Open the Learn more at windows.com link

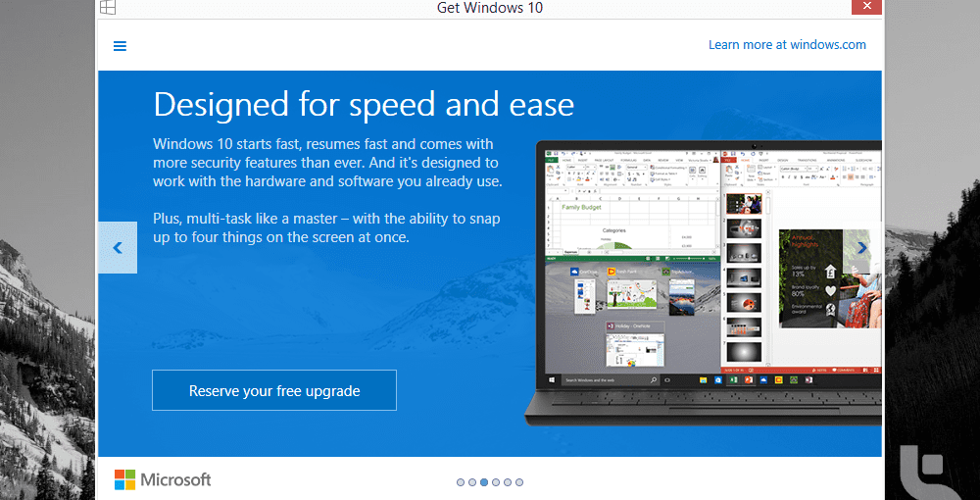pos(787,45)
